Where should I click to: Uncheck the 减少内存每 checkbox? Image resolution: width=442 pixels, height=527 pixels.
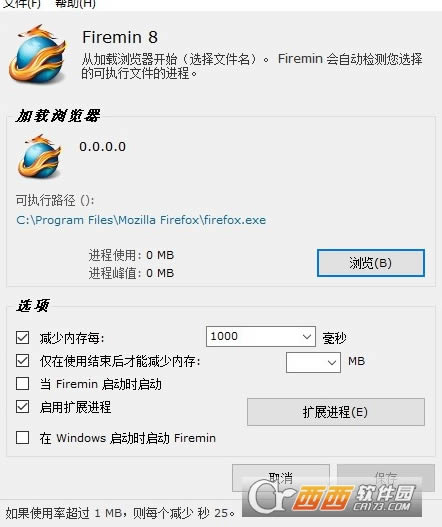tap(23, 337)
